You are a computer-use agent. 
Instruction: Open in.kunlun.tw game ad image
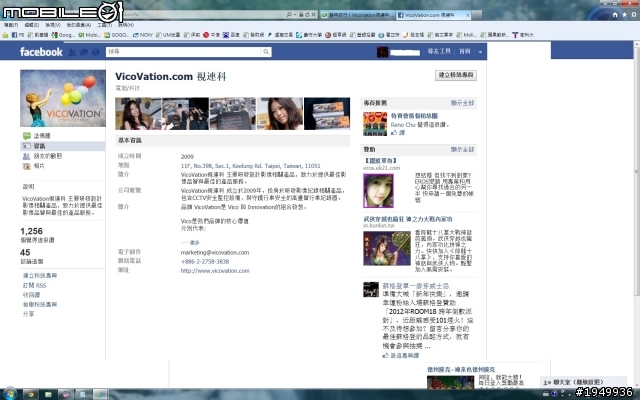[387, 248]
